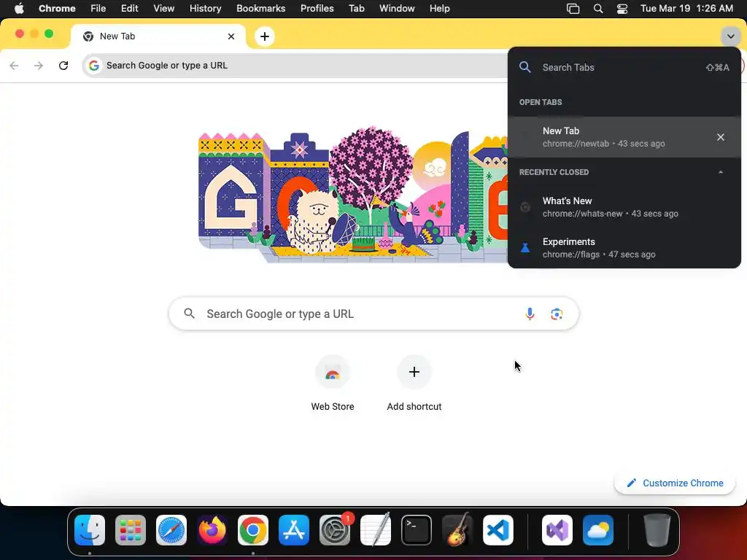Select the New Tab tab
Screen dimensions: 747x560
click(158, 36)
